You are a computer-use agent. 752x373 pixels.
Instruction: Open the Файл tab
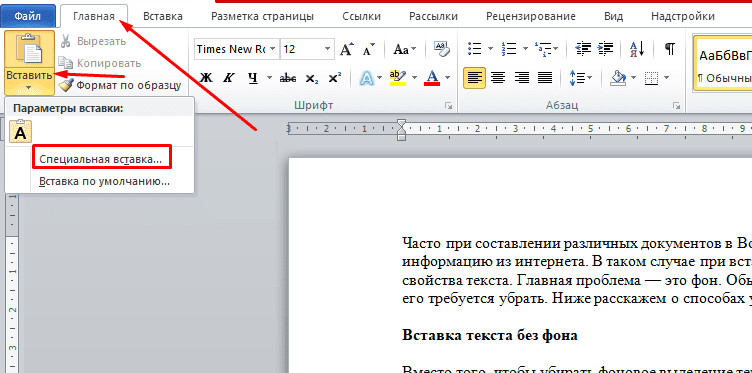(x=27, y=16)
